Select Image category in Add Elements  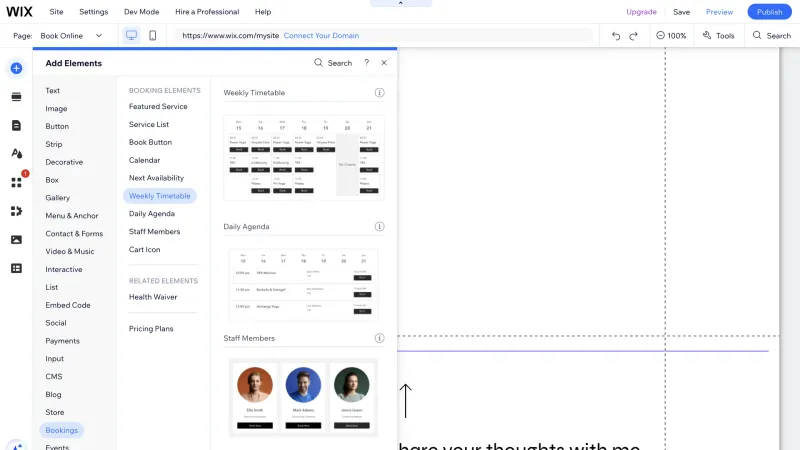click(56, 108)
